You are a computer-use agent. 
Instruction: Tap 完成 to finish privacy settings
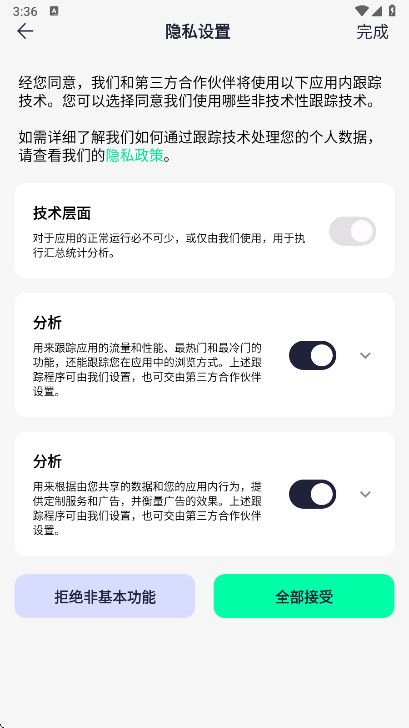tap(372, 32)
